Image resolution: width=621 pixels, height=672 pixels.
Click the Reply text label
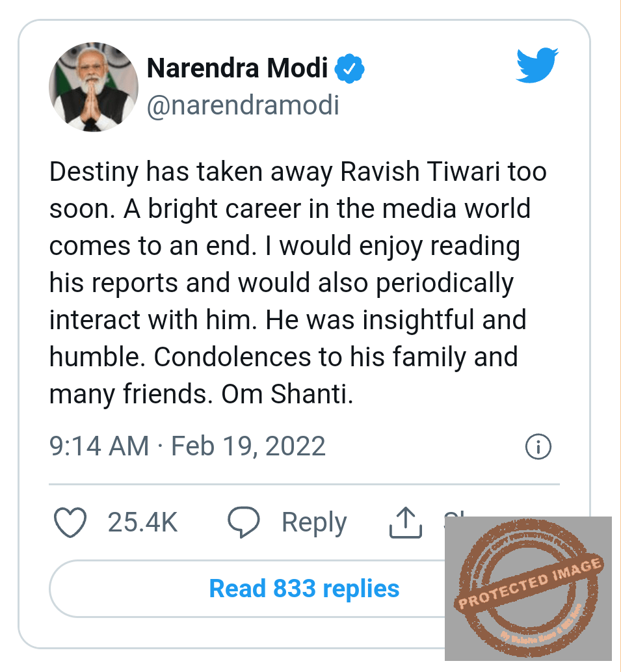pyautogui.click(x=314, y=523)
